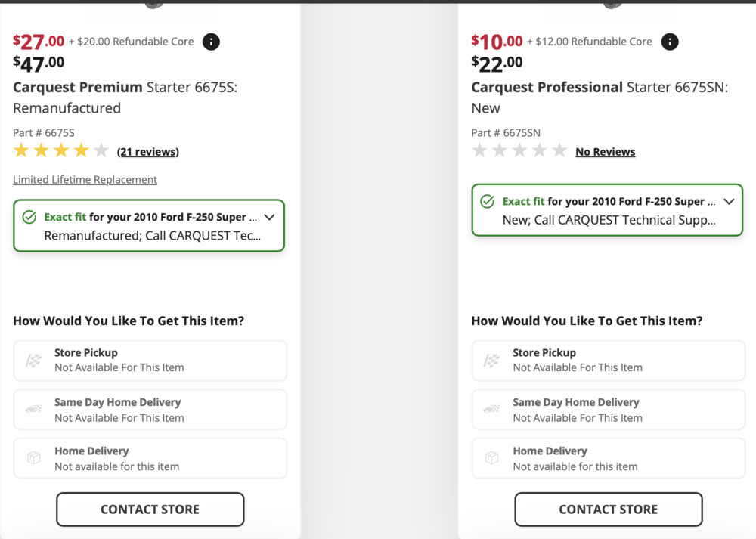The height and width of the screenshot is (539, 756).
Task: Click Home Delivery box icon for Professional starter
Action: (x=491, y=458)
